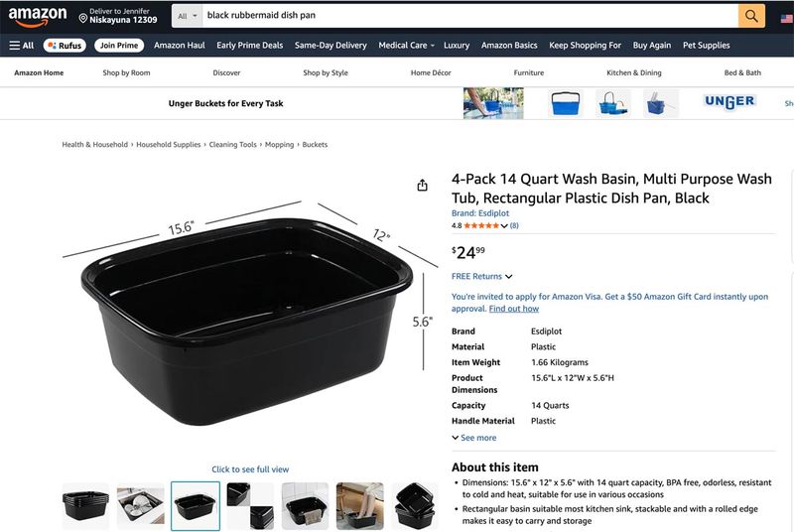Image resolution: width=794 pixels, height=532 pixels.
Task: Click the share icon above product image
Action: click(423, 186)
